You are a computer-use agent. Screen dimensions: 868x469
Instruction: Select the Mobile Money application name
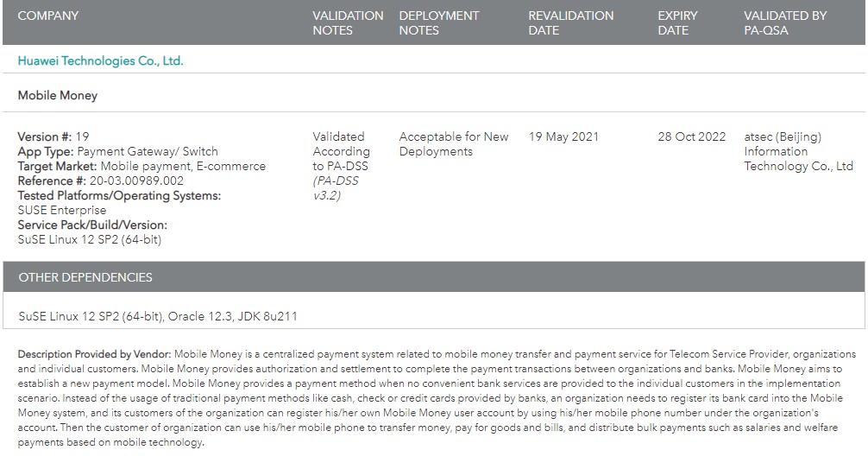(58, 95)
